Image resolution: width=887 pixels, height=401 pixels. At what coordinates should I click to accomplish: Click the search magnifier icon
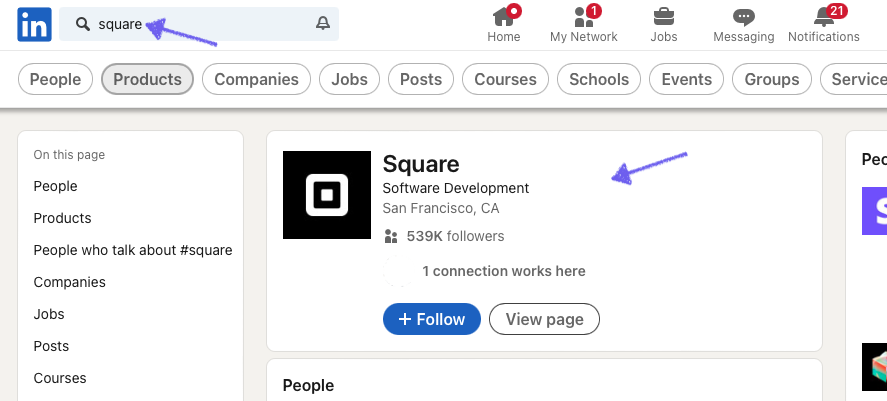(83, 24)
